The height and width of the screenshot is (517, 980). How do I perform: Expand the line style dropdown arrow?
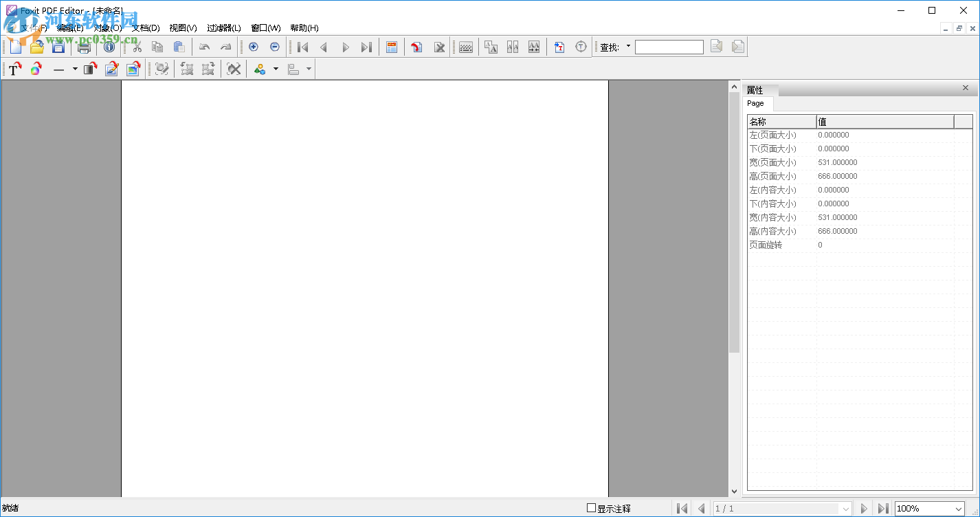pyautogui.click(x=75, y=69)
